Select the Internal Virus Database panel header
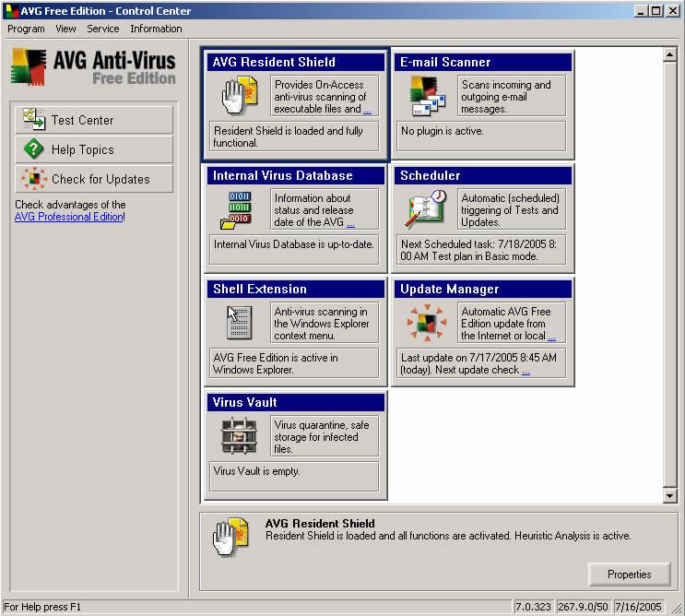Viewport: 685px width, 616px height. pyautogui.click(x=296, y=175)
